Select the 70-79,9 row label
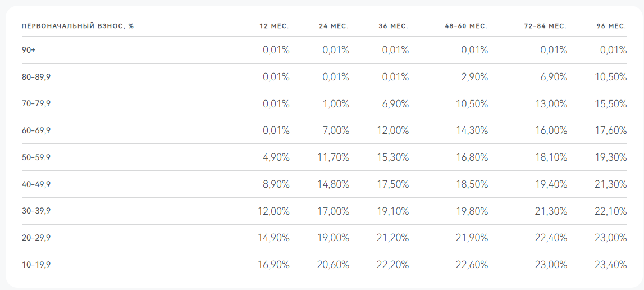 36,103
